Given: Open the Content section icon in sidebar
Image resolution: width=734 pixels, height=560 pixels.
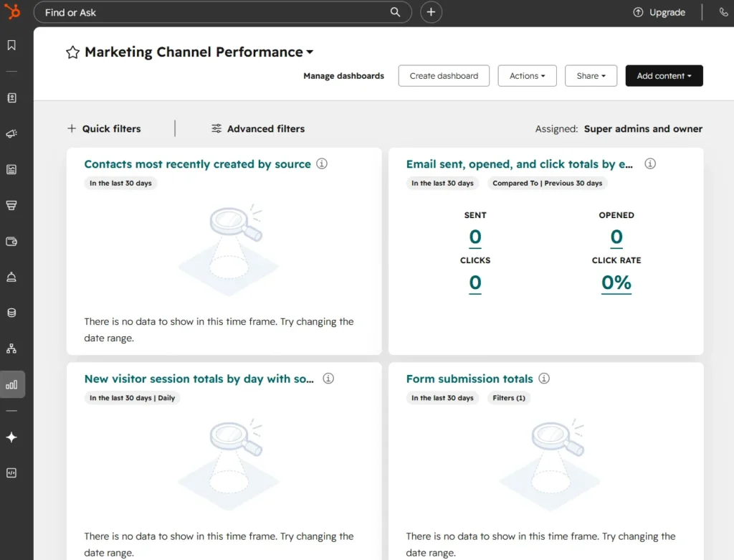Looking at the screenshot, I should point(11,169).
